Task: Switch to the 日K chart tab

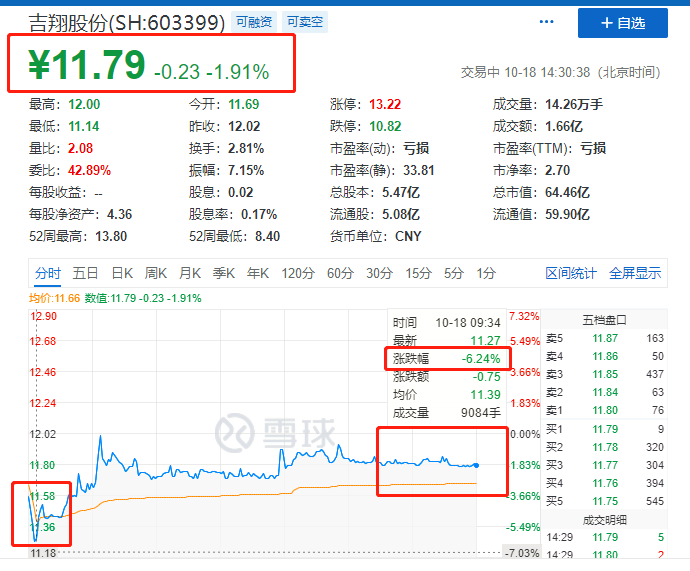Action: click(122, 273)
